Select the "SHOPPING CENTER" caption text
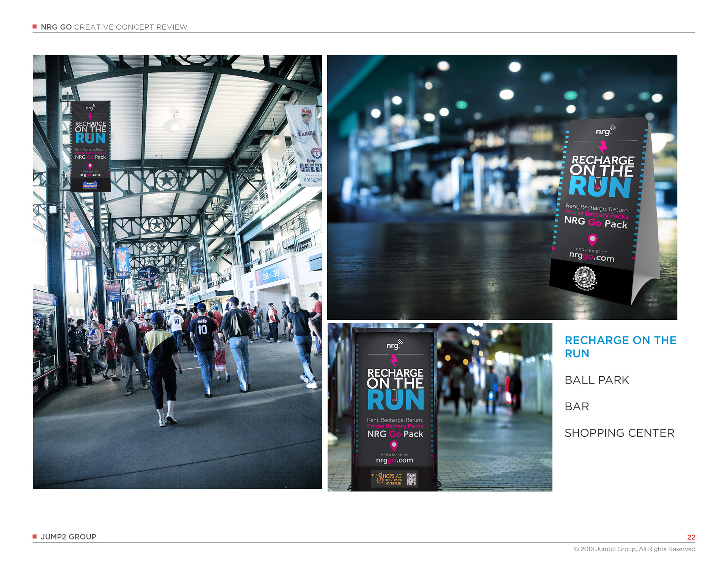 point(620,433)
